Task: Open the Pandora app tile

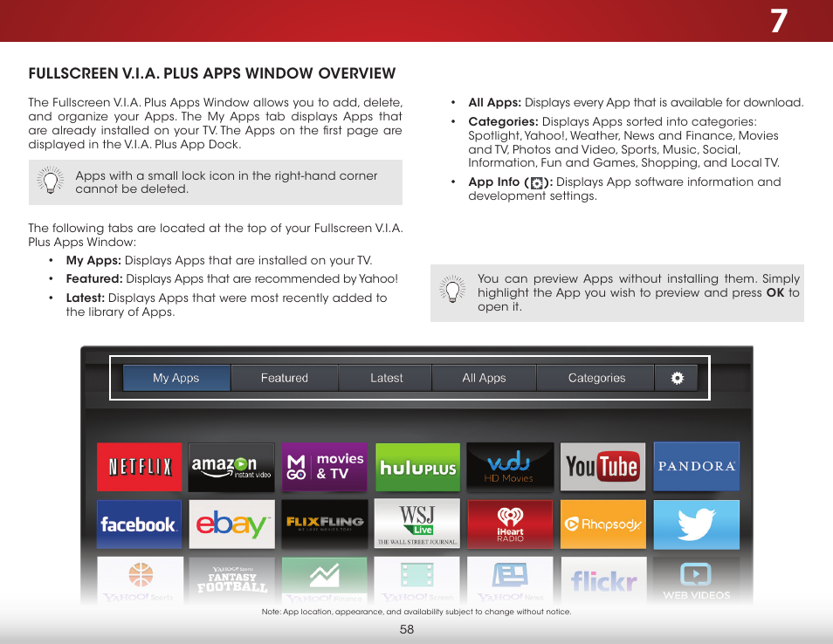Action: [697, 467]
